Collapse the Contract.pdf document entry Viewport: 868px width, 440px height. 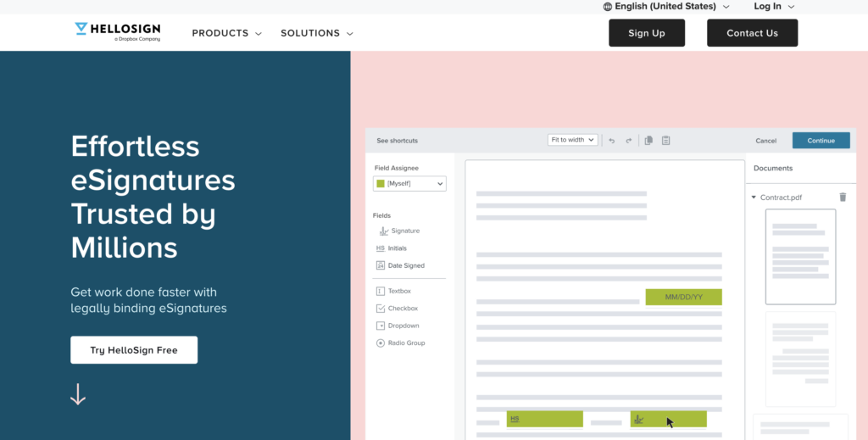coord(754,197)
